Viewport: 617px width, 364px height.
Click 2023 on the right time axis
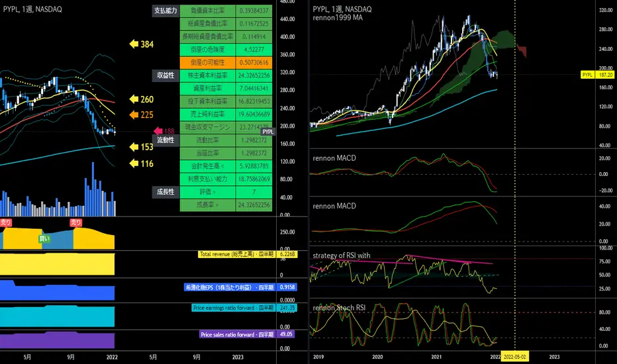tap(554, 357)
